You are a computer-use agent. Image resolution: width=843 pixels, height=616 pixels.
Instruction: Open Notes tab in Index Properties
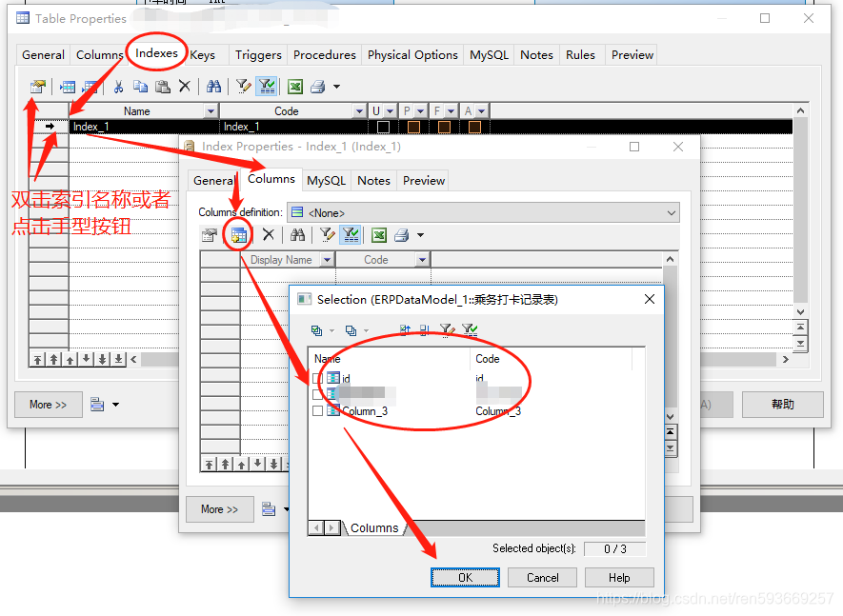pyautogui.click(x=373, y=181)
